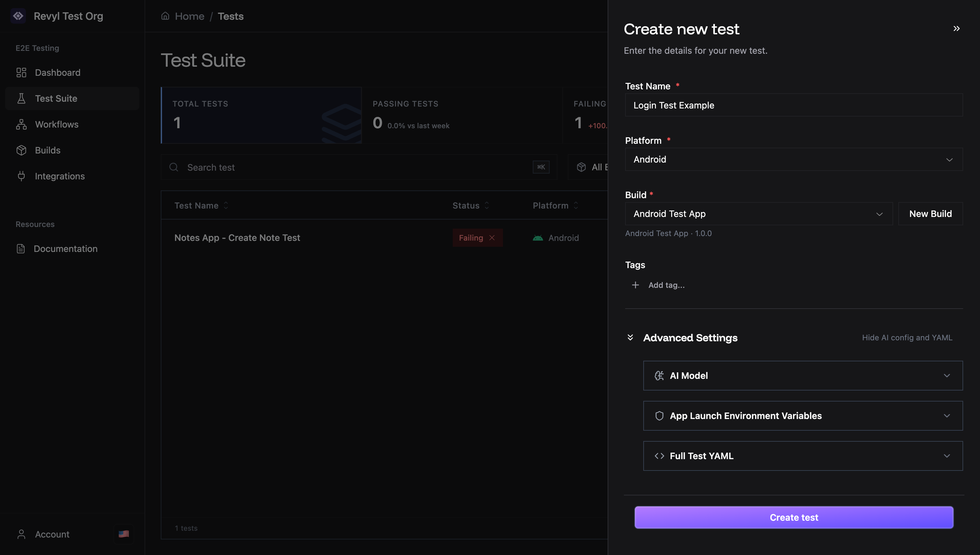Toggle sorting on the Status column
The width and height of the screenshot is (980, 555).
486,205
